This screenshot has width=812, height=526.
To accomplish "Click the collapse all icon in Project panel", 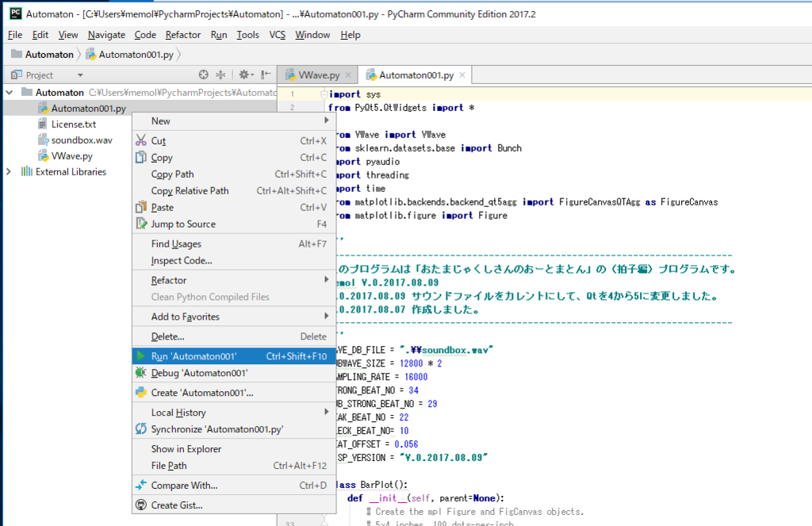I will tap(220, 75).
